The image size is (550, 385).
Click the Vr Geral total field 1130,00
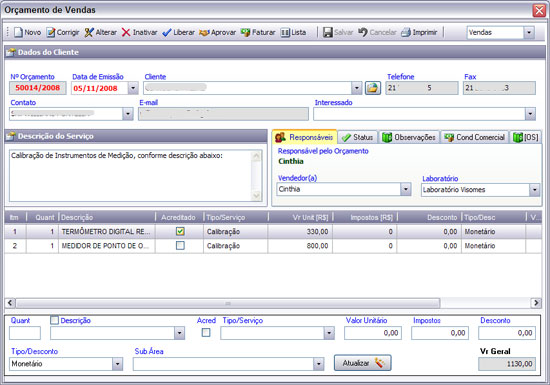coord(507,364)
